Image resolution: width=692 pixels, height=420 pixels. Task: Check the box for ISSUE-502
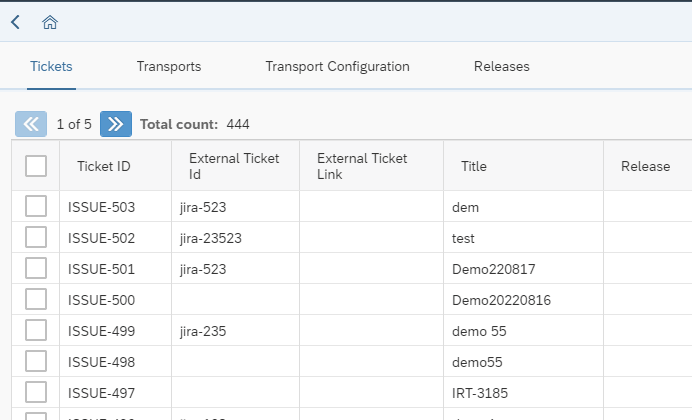pos(36,237)
